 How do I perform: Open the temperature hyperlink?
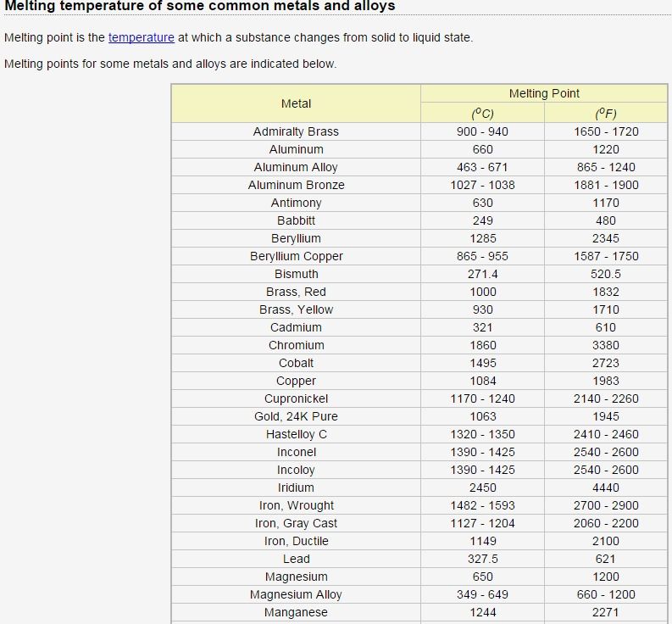pyautogui.click(x=141, y=37)
